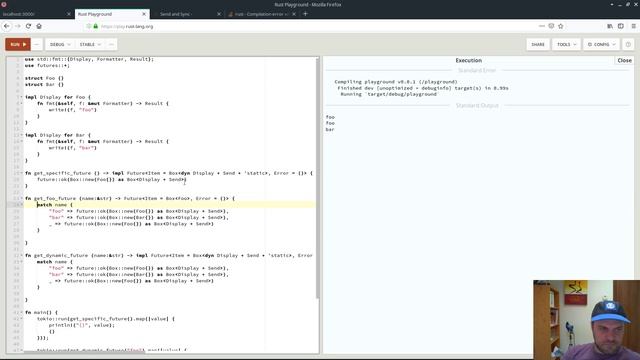Collapse the impl Display for Bar fold arrow
Image resolution: width=640 pixels, height=360 pixels.
pos(21,135)
